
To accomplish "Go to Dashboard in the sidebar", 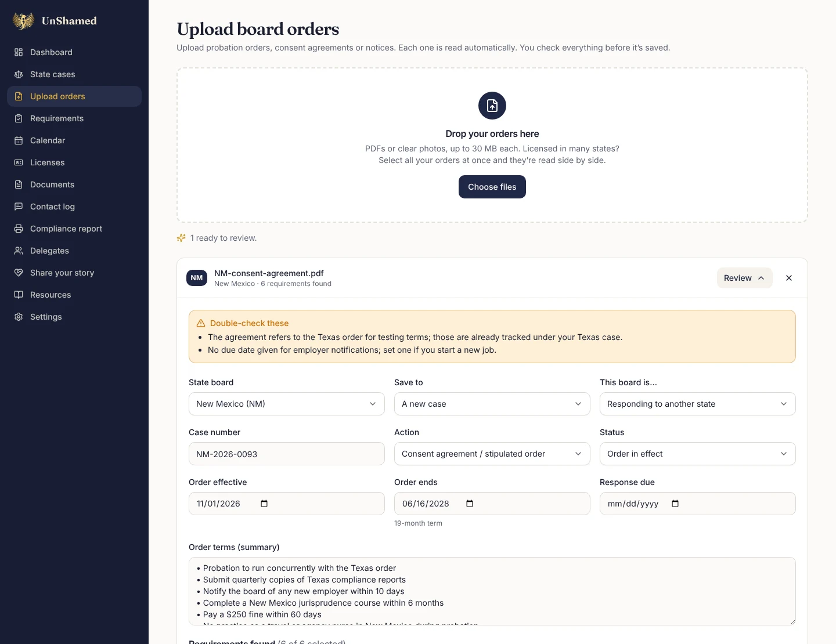I will click(74, 52).
